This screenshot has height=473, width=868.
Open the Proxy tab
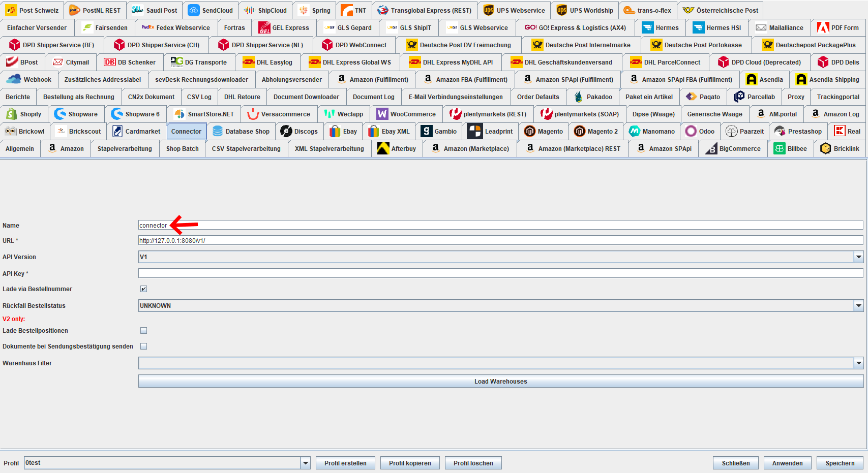[x=796, y=97]
